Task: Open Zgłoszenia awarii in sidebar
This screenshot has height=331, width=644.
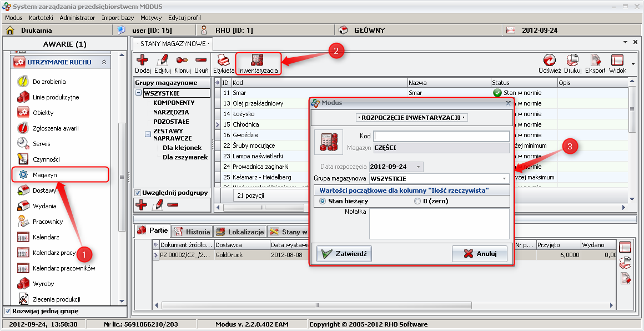Action: (x=56, y=128)
